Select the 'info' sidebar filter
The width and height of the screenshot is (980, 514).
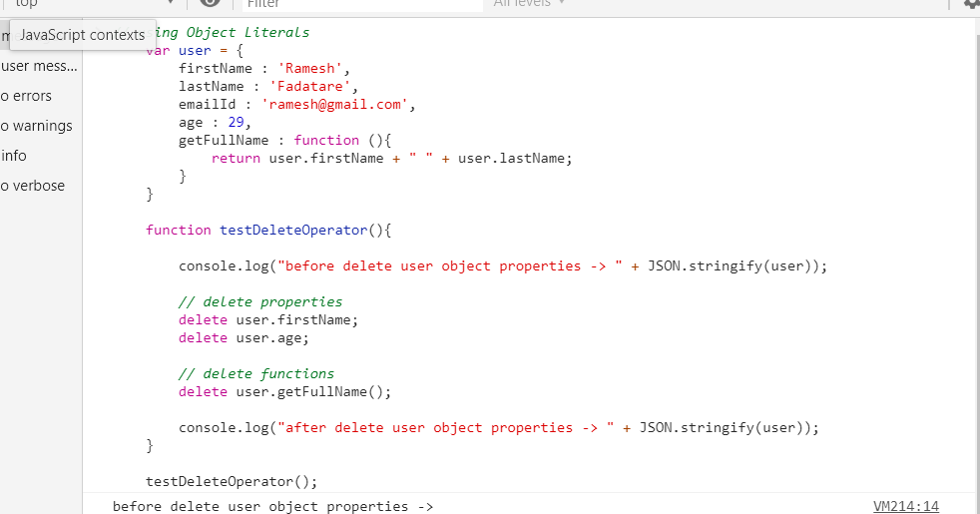coord(41,156)
